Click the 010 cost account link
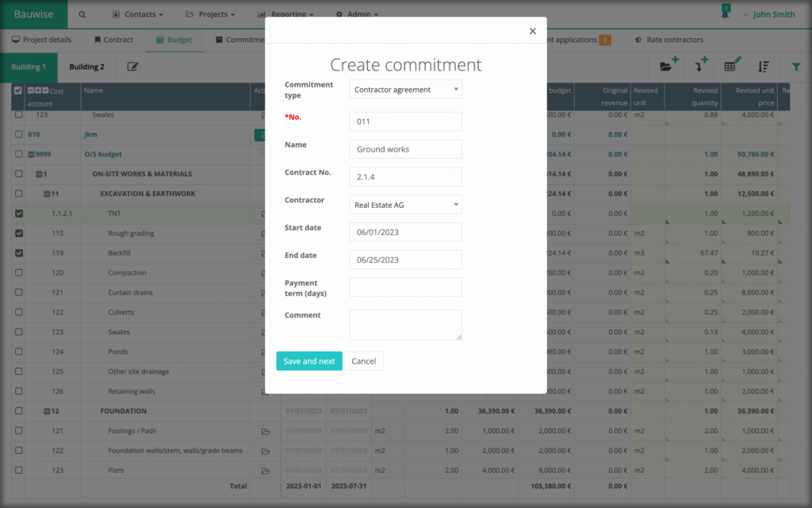Image resolution: width=812 pixels, height=508 pixels. (x=33, y=134)
